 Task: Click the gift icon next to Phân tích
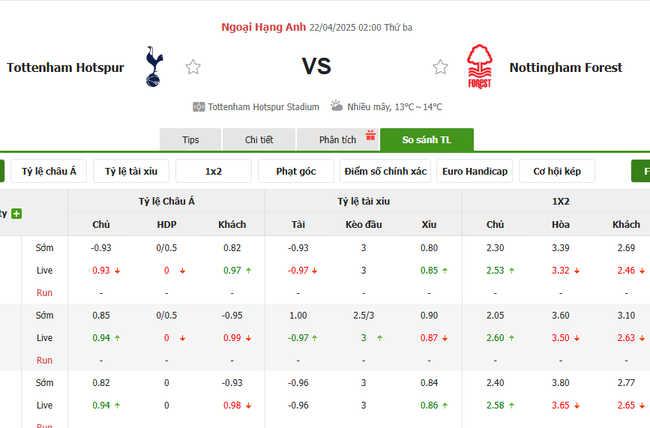coord(370,135)
